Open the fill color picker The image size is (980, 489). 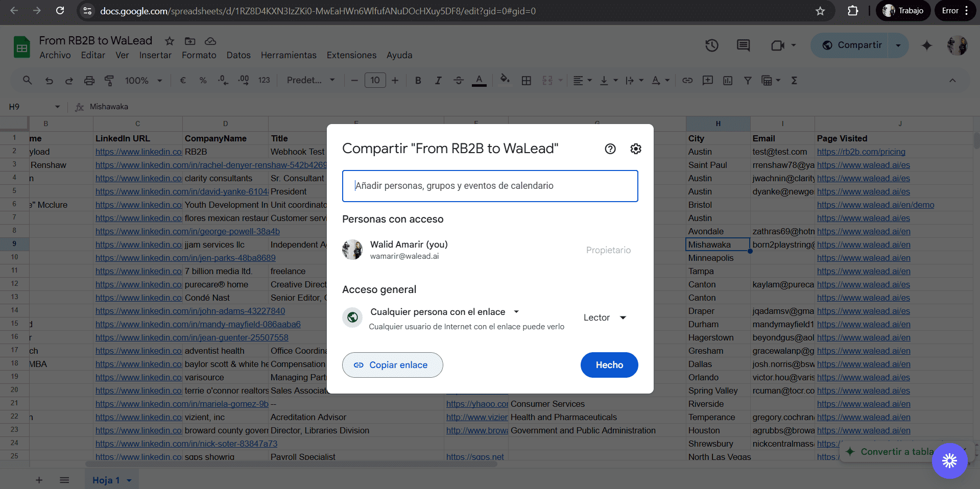click(x=505, y=79)
